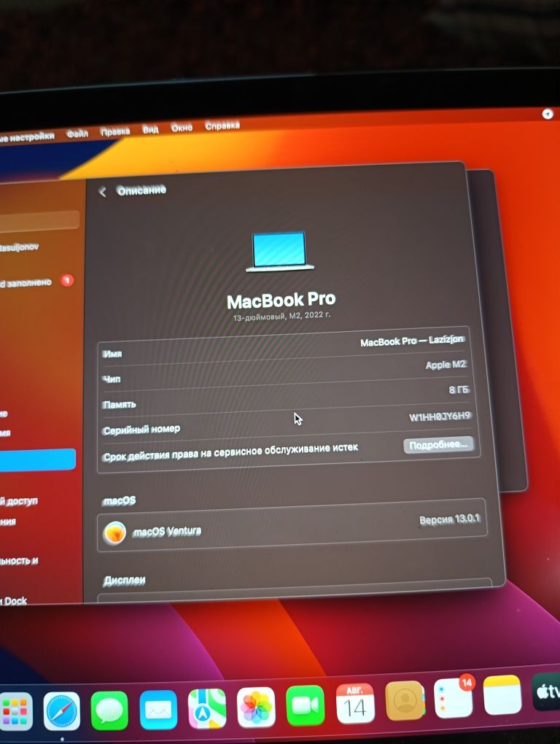
Task: Click the 8 ГБ memory value
Action: [x=459, y=390]
